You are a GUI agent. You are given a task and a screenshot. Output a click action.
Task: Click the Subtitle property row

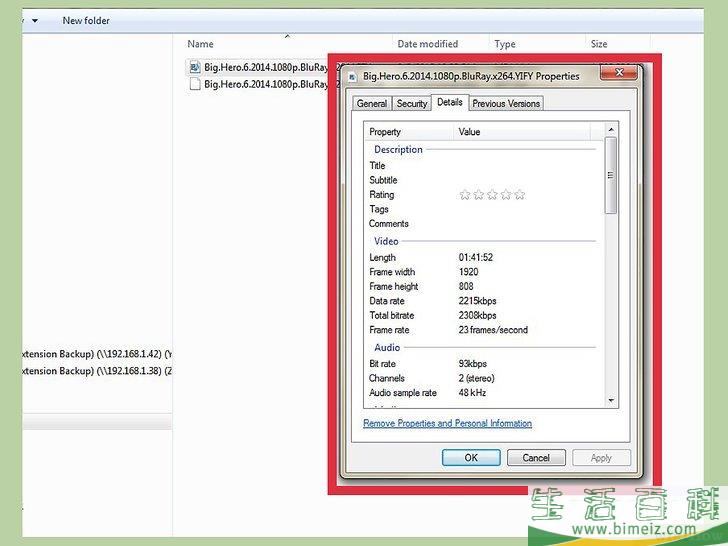pyautogui.click(x=484, y=180)
